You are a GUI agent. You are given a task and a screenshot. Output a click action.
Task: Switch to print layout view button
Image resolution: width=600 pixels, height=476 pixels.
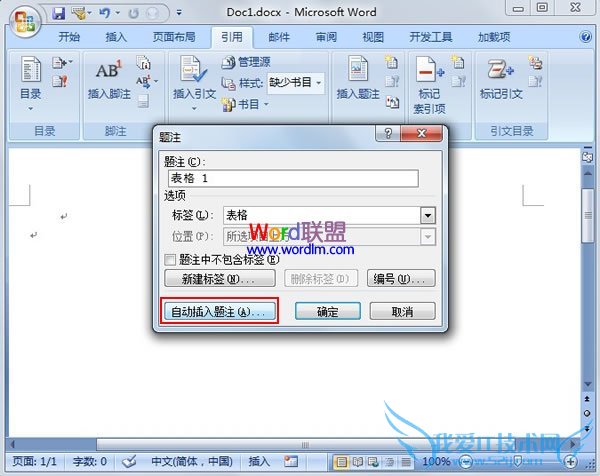(x=341, y=462)
